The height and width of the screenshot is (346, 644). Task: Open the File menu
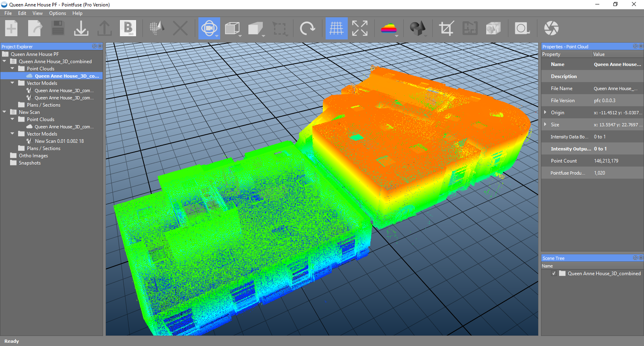click(x=8, y=13)
